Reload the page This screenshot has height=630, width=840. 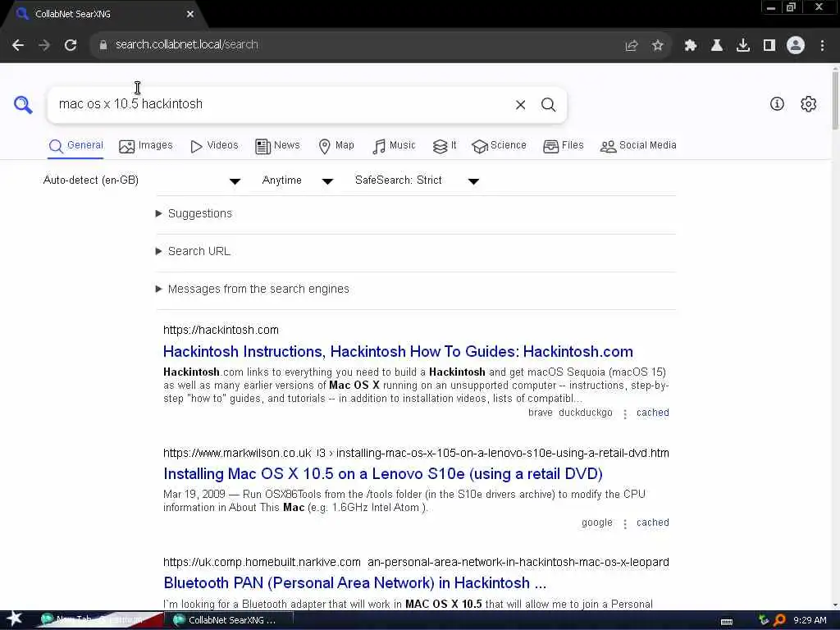71,45
